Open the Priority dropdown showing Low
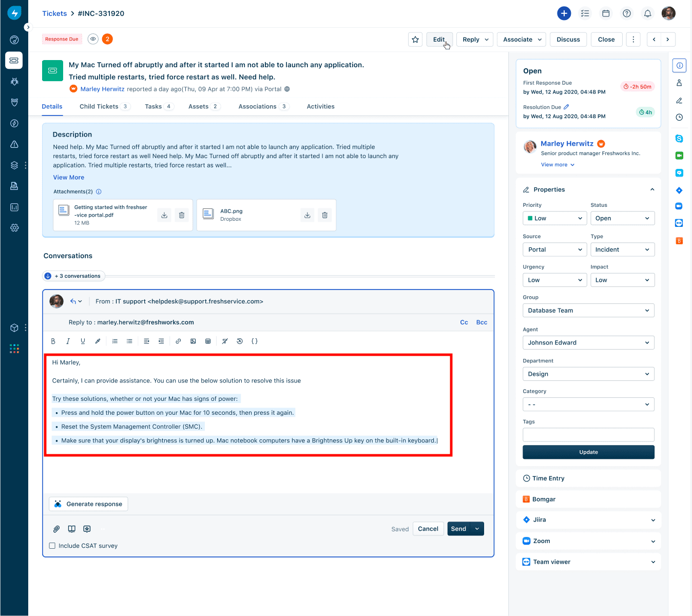 [554, 218]
